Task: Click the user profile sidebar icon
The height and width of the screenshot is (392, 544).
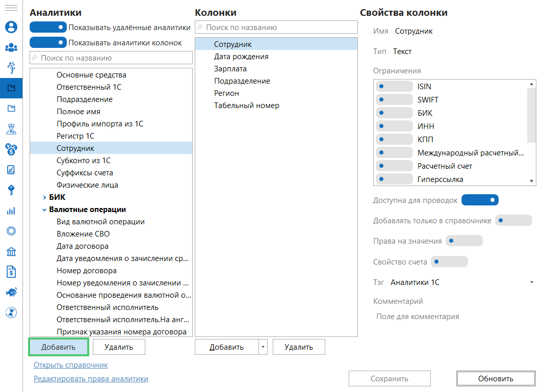Action: 11,27
